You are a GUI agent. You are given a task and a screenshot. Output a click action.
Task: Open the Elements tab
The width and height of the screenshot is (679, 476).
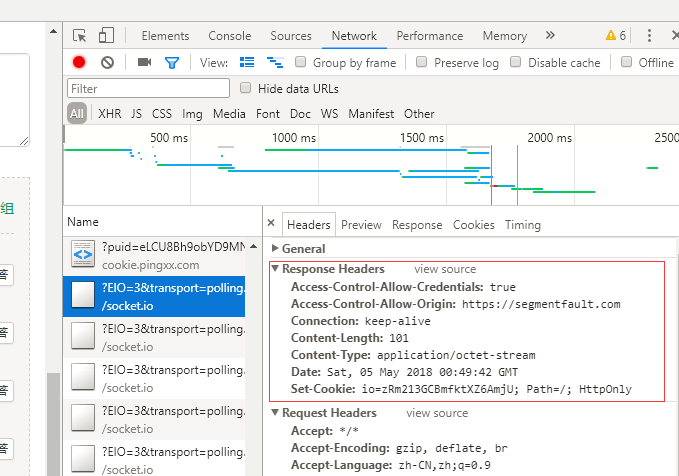coord(165,36)
